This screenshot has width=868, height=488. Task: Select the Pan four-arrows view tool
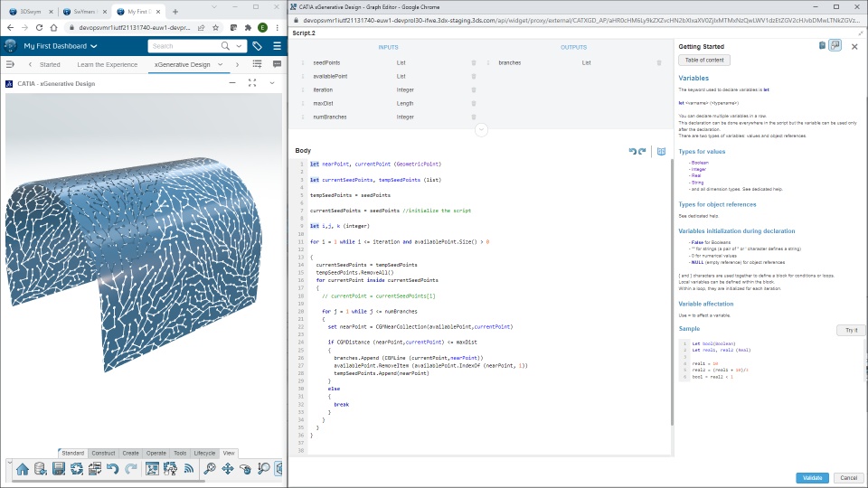tap(228, 469)
